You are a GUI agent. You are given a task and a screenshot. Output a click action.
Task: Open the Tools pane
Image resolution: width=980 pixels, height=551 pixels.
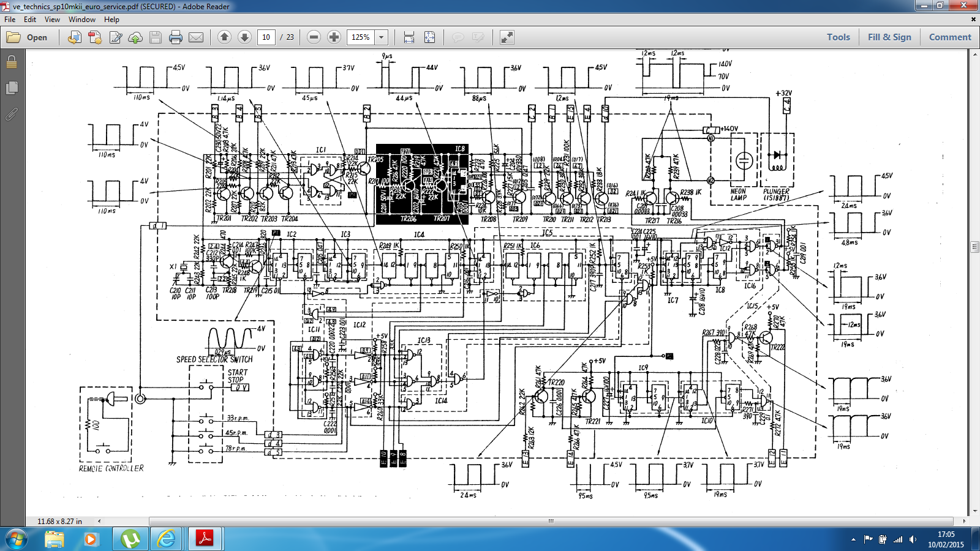coord(839,37)
